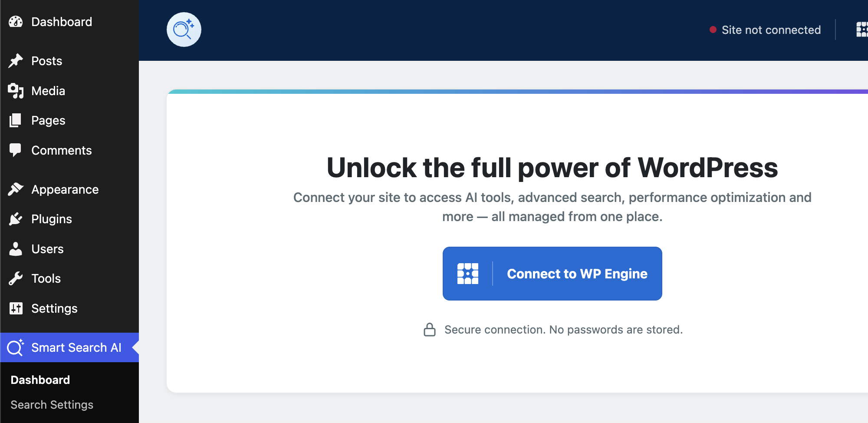Select the Dashboard submenu under Smart Search AI

point(40,380)
